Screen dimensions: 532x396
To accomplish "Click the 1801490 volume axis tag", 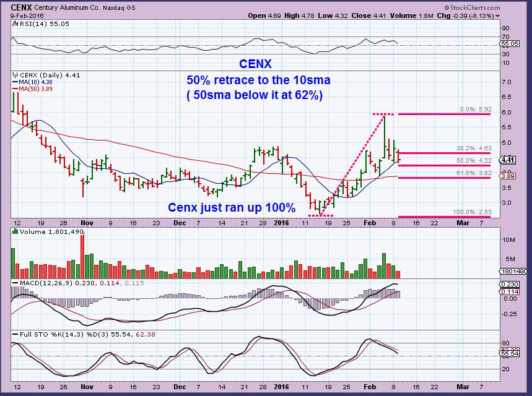I will coord(513,271).
